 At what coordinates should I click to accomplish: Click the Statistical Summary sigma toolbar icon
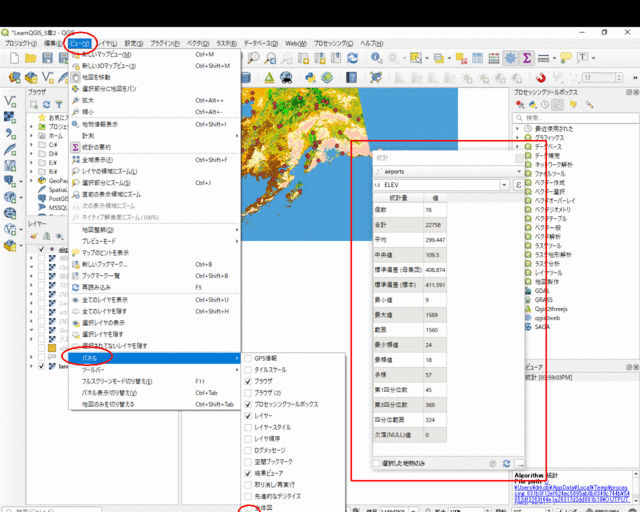coord(527,58)
